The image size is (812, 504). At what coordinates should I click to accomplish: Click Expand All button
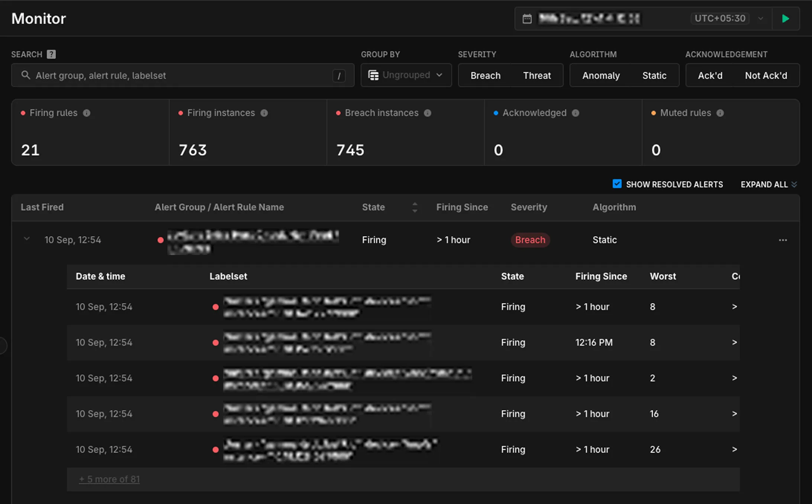[768, 185]
